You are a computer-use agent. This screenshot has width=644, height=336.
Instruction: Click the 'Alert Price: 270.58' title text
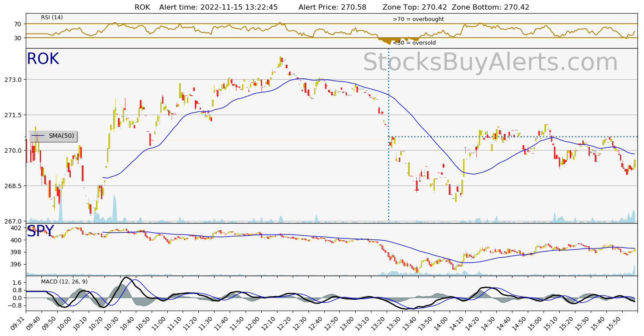(x=333, y=7)
